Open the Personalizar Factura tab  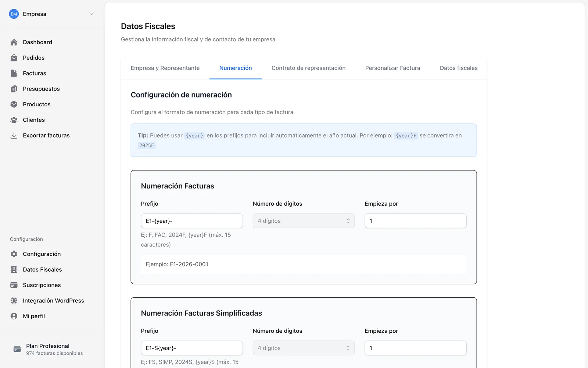[x=392, y=68]
